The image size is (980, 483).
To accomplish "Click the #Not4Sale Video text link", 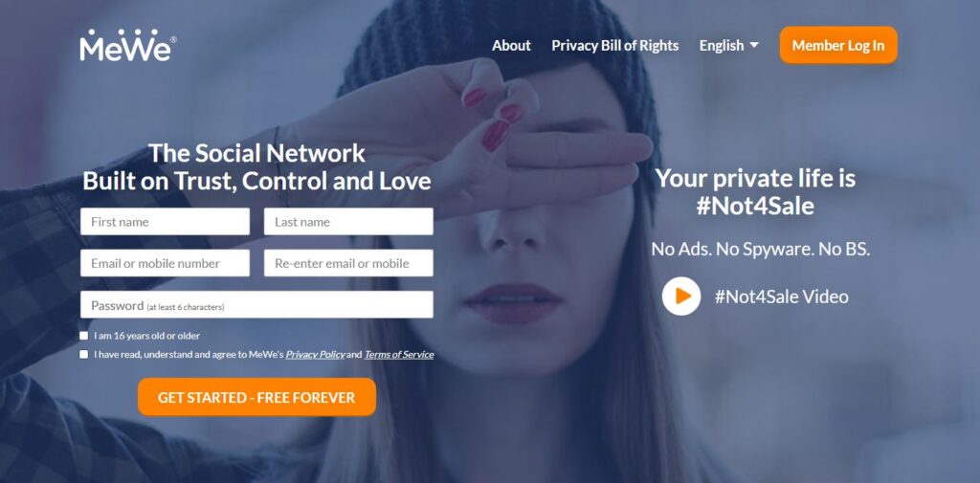I will [x=781, y=296].
